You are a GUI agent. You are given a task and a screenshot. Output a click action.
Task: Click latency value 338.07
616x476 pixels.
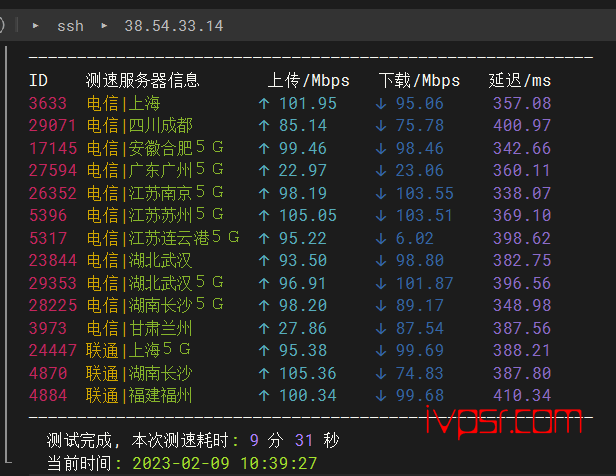pos(522,193)
